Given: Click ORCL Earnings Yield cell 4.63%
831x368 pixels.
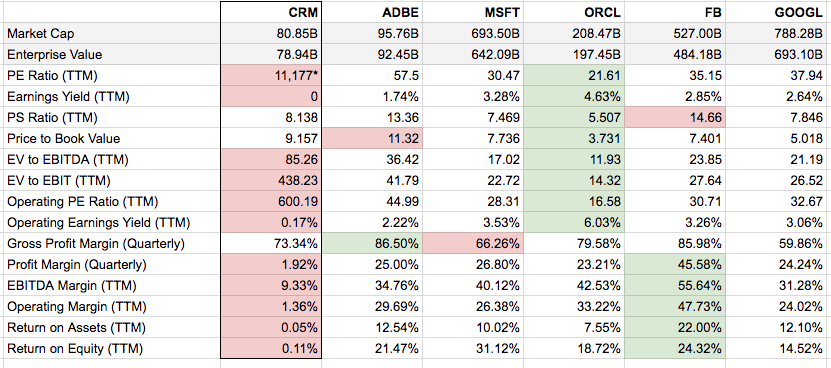Looking at the screenshot, I should 574,97.
